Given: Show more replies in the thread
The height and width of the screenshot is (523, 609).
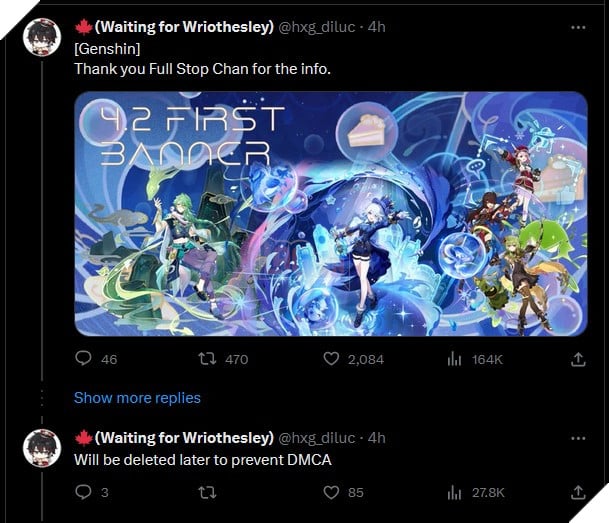Looking at the screenshot, I should coord(137,398).
